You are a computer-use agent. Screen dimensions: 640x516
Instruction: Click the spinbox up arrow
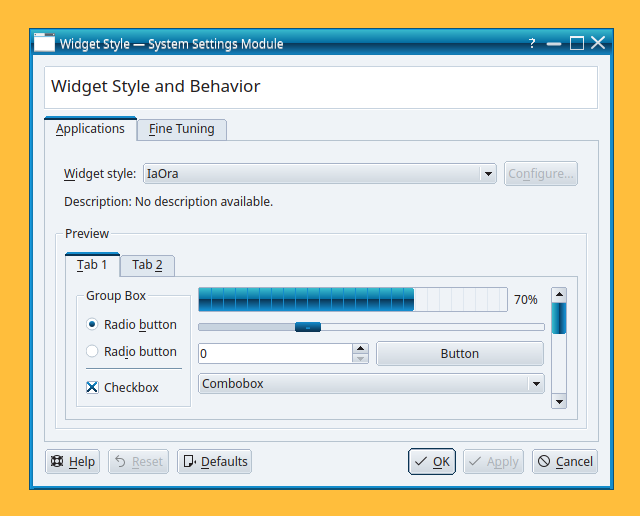coord(360,349)
